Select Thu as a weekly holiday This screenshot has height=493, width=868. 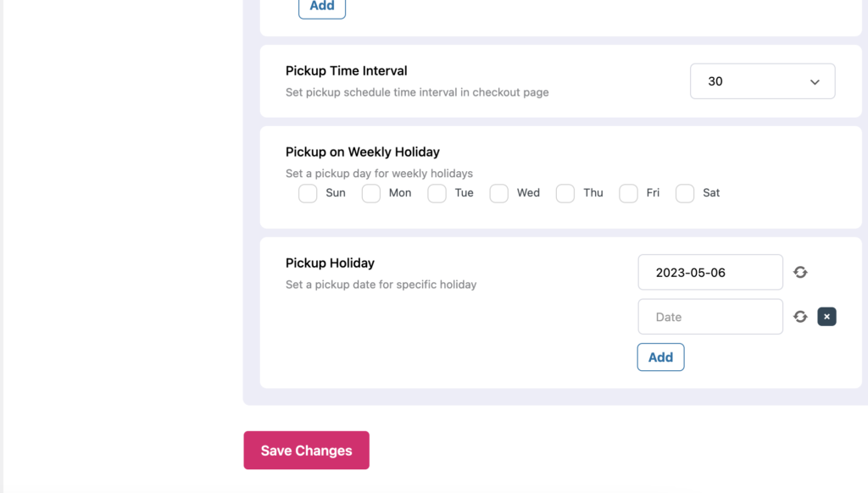565,193
